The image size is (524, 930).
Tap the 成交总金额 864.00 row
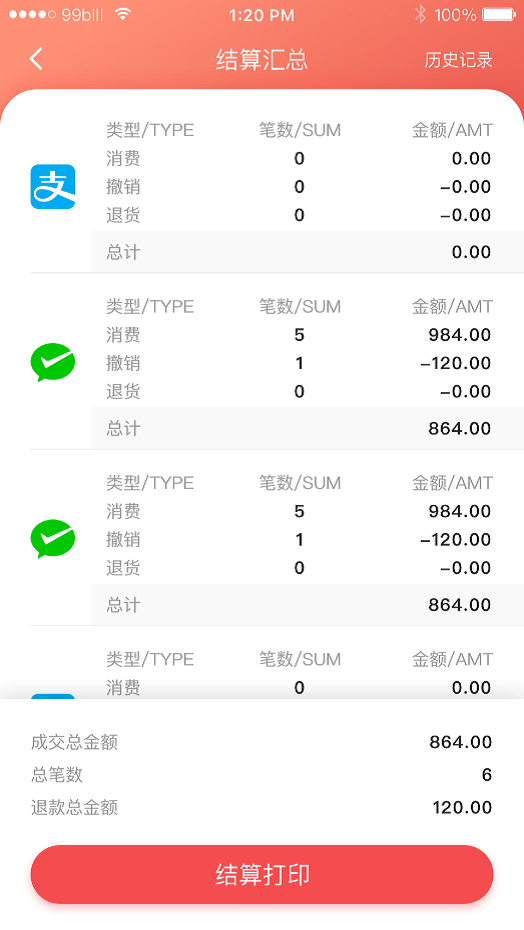pyautogui.click(x=262, y=742)
